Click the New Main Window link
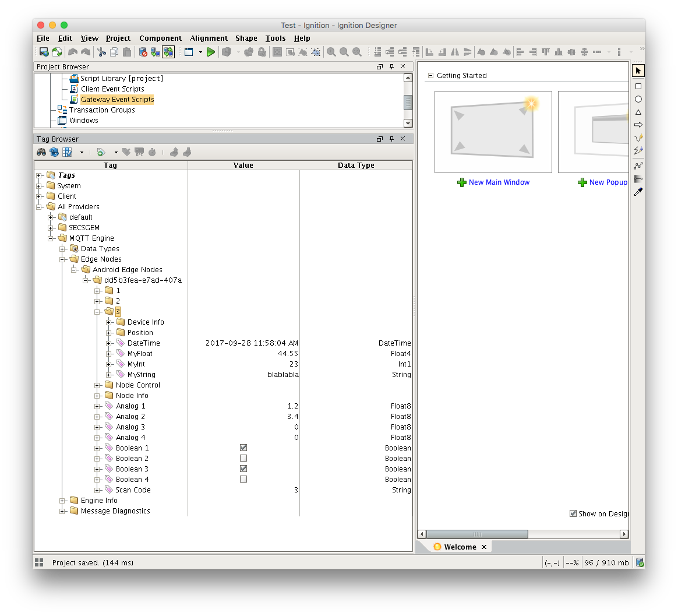Screen dimensions: 678x616 [499, 182]
